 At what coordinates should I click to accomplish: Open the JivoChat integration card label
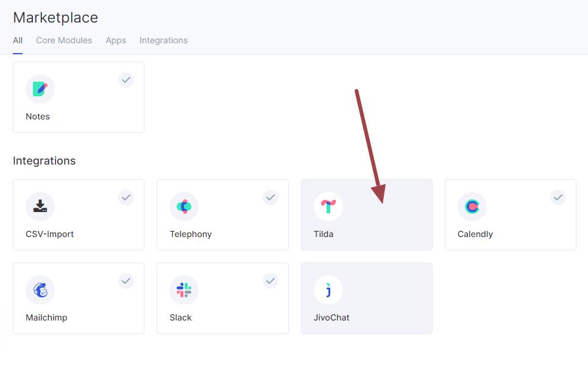(x=331, y=317)
